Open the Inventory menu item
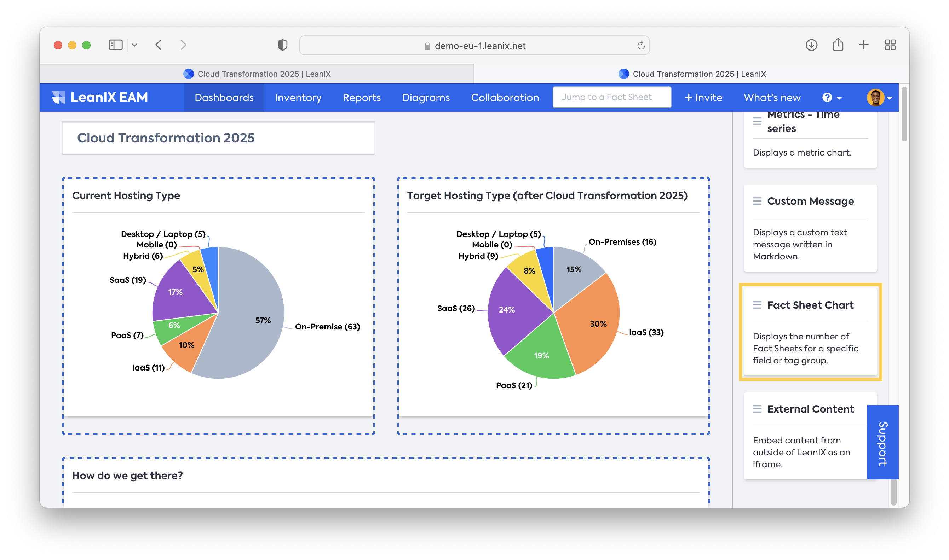Image resolution: width=949 pixels, height=560 pixels. coord(298,98)
